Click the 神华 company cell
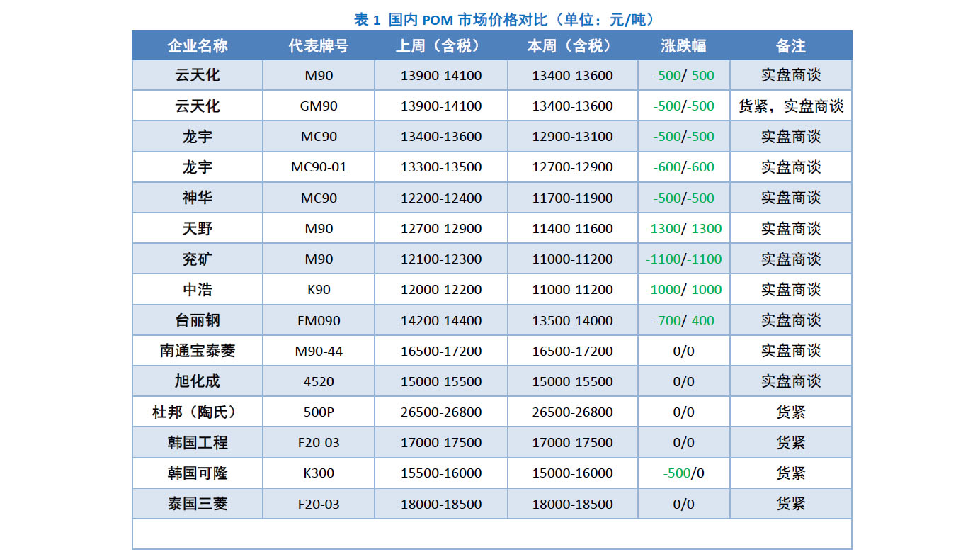The width and height of the screenshot is (980, 552). pyautogui.click(x=198, y=198)
